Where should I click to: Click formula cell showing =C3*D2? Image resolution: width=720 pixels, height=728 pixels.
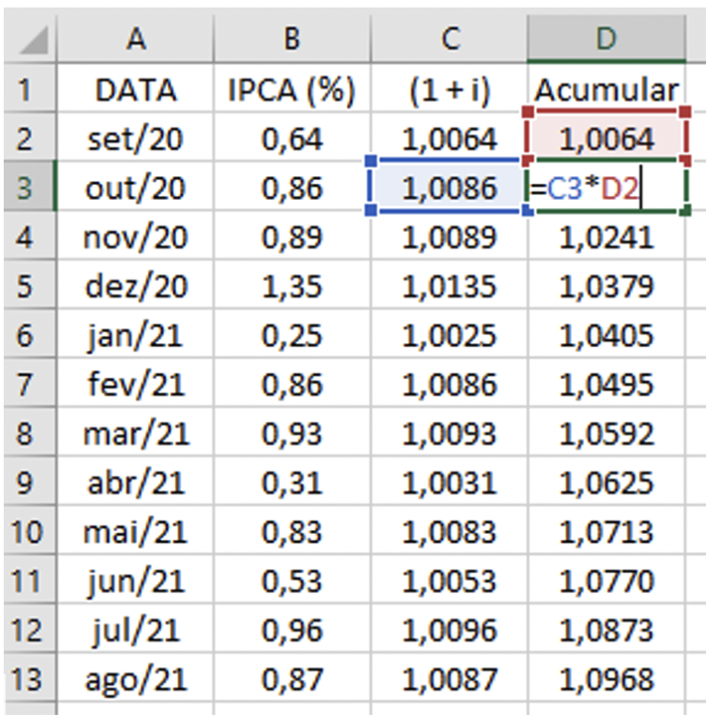[607, 187]
